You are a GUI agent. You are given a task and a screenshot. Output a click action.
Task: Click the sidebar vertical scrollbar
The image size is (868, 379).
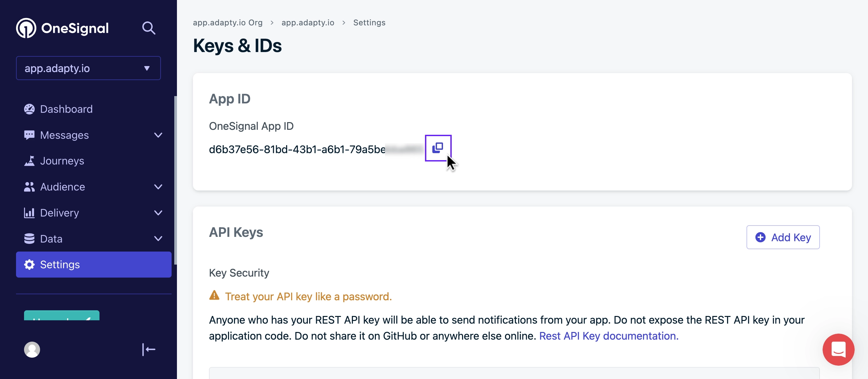175,180
